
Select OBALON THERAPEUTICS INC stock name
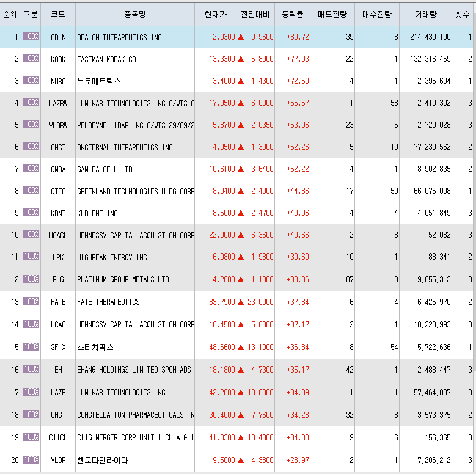pos(119,37)
